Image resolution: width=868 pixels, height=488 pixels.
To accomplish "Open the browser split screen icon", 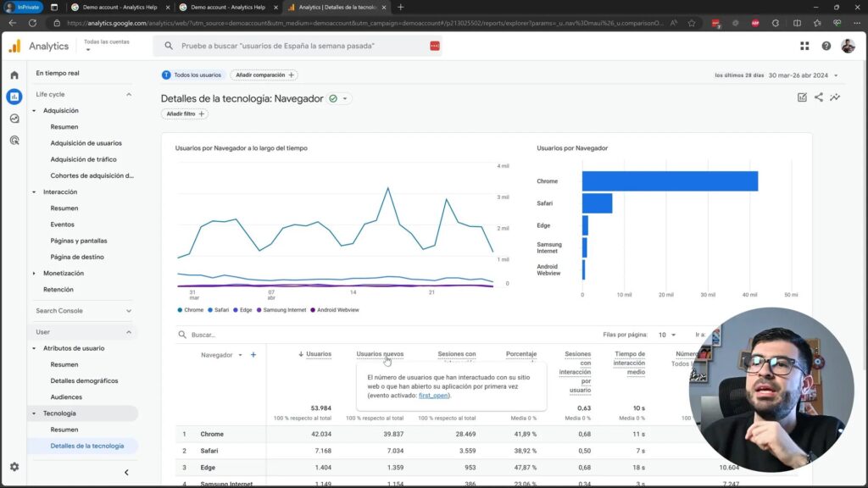I will click(x=797, y=23).
